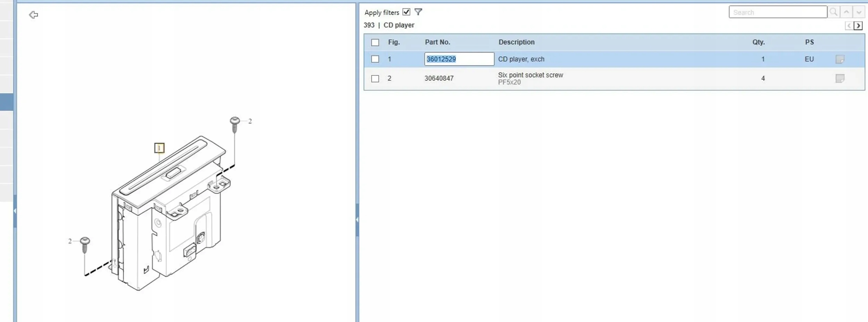868x322 pixels.
Task: Click the Qty. column header
Action: pyautogui.click(x=759, y=42)
